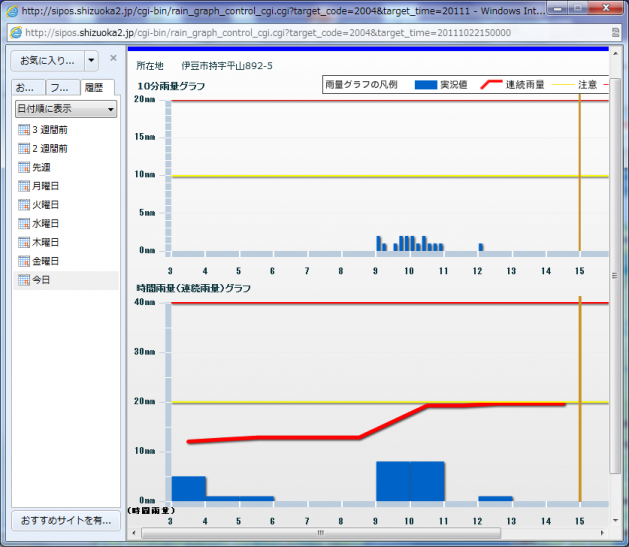Screen dimensions: 629x547
Task: Click the 20mm label on the 10-minute graph
Action: [x=144, y=99]
